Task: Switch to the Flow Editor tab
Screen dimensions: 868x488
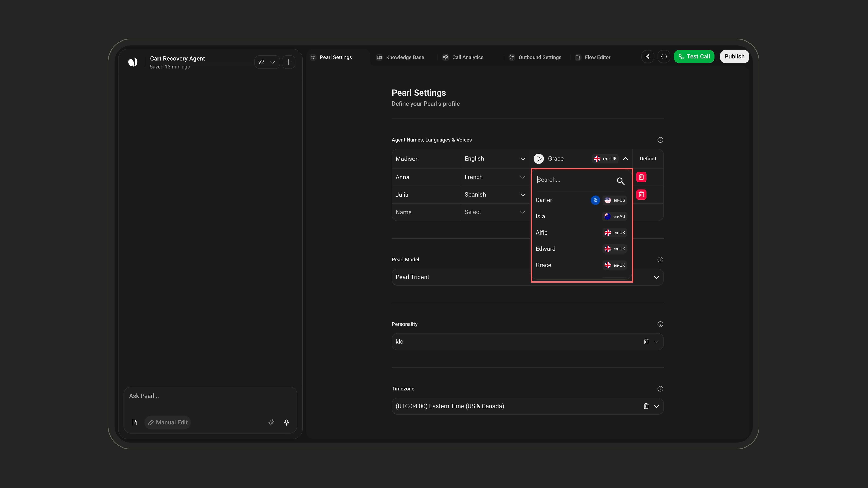Action: click(593, 57)
